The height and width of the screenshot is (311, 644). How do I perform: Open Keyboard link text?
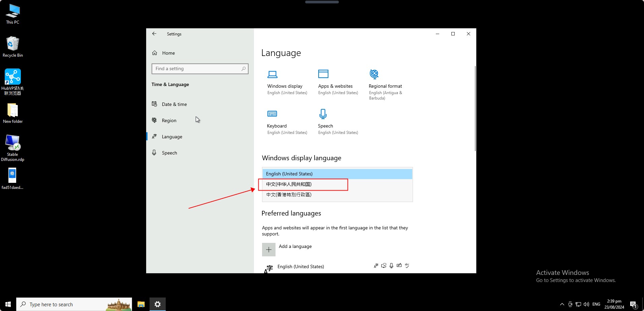pyautogui.click(x=277, y=126)
